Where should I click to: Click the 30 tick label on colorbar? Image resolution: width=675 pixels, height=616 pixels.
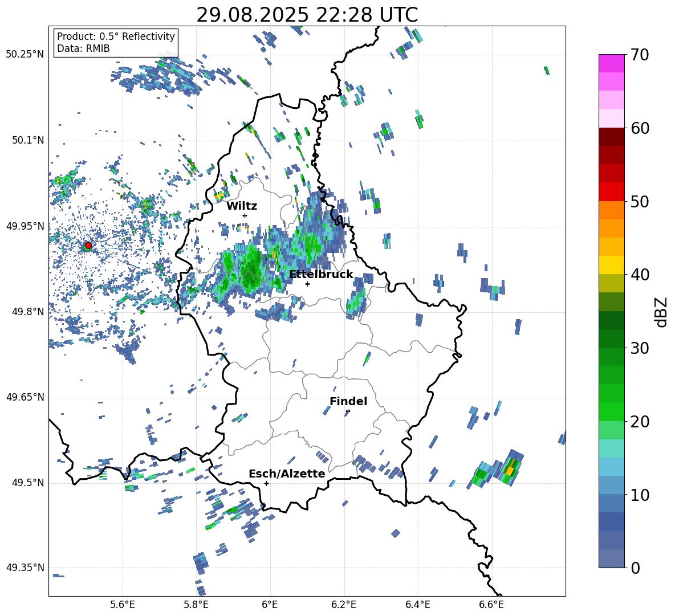640,348
